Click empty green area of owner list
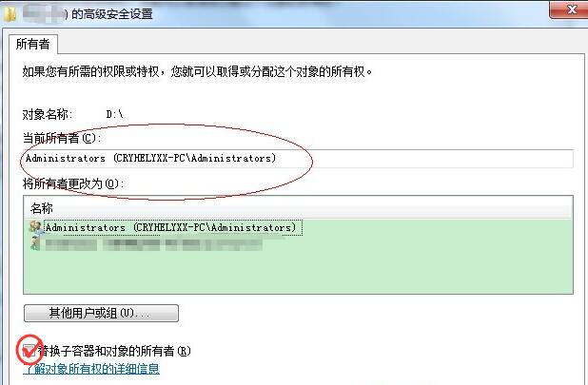 (x=298, y=274)
